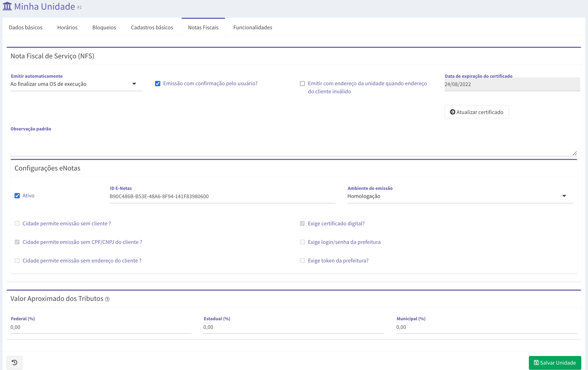Open the Emitir automaticamente dropdown
588x370 pixels.
tap(77, 84)
